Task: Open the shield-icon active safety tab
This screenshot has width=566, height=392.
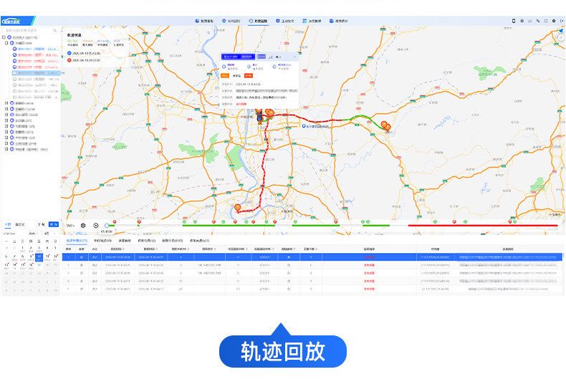Action: click(x=285, y=21)
